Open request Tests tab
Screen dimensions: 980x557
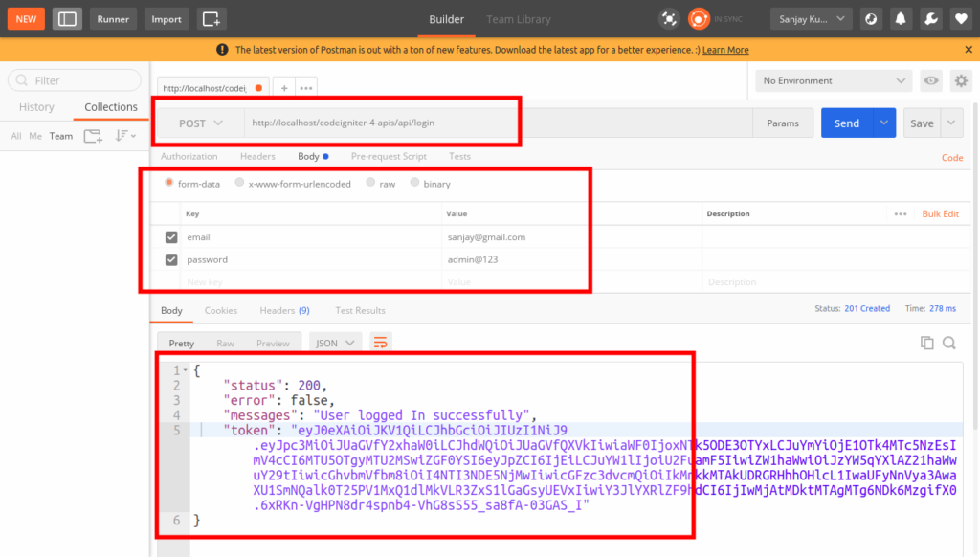click(459, 156)
